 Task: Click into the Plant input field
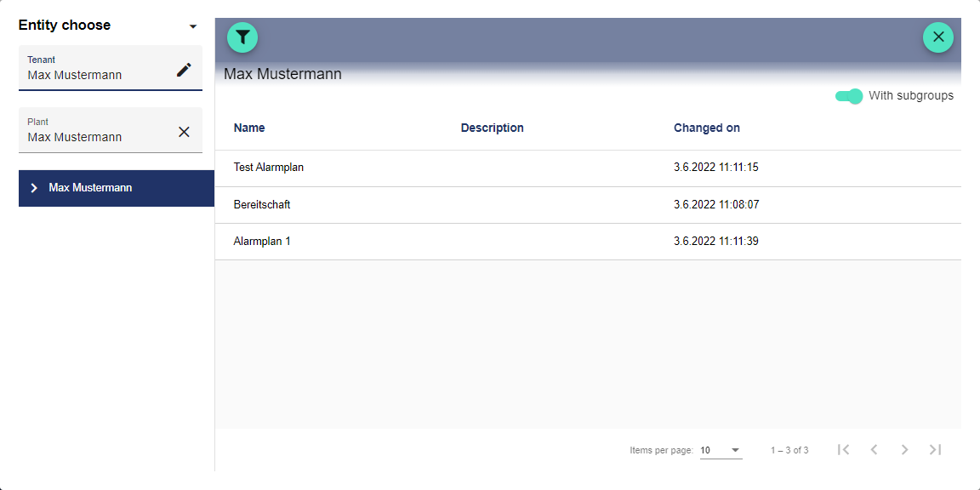[94, 137]
